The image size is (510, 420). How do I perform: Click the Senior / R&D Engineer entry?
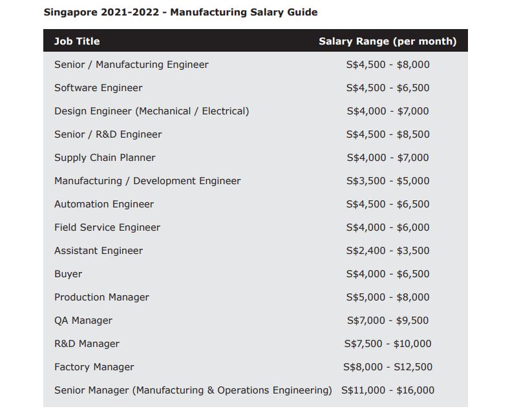pos(108,134)
